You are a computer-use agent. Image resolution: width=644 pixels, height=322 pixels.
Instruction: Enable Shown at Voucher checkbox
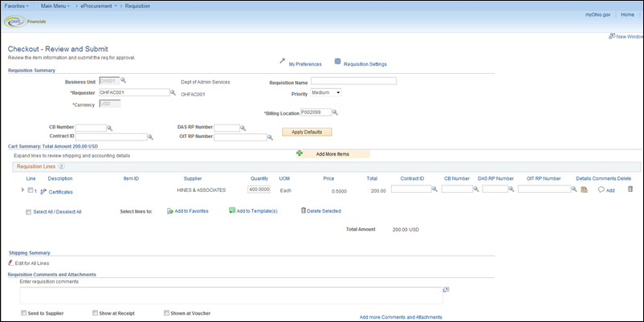point(166,313)
